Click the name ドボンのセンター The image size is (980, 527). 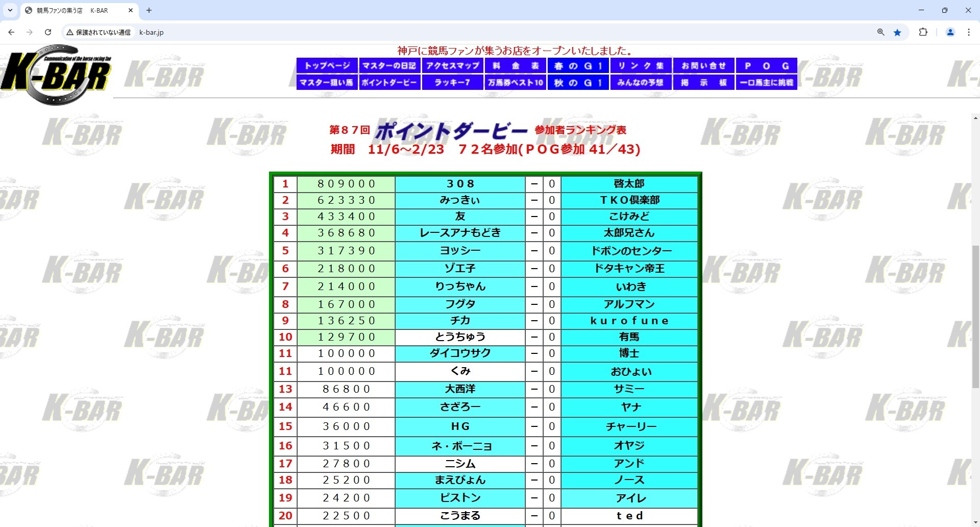pyautogui.click(x=629, y=251)
